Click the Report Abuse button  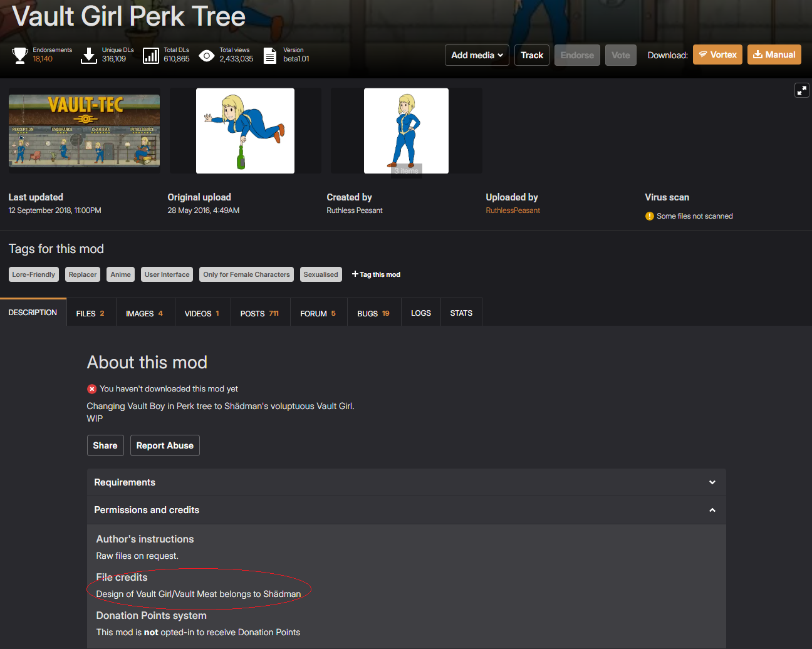point(165,445)
